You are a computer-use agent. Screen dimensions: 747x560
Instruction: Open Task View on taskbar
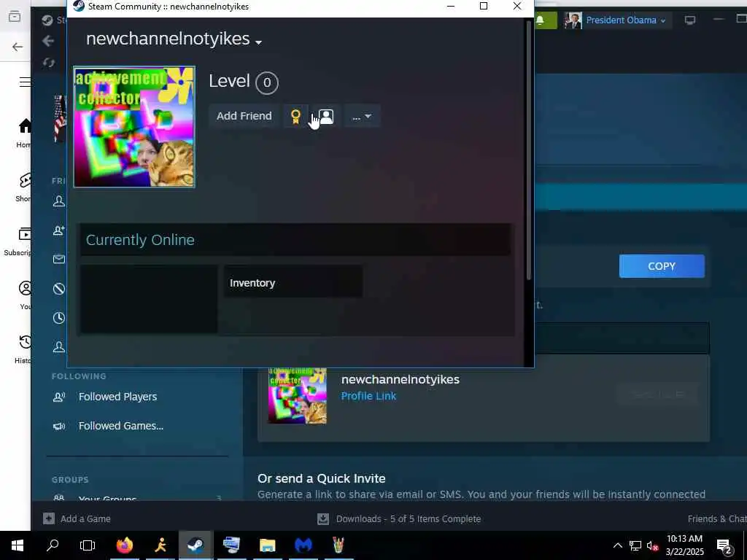(88, 545)
